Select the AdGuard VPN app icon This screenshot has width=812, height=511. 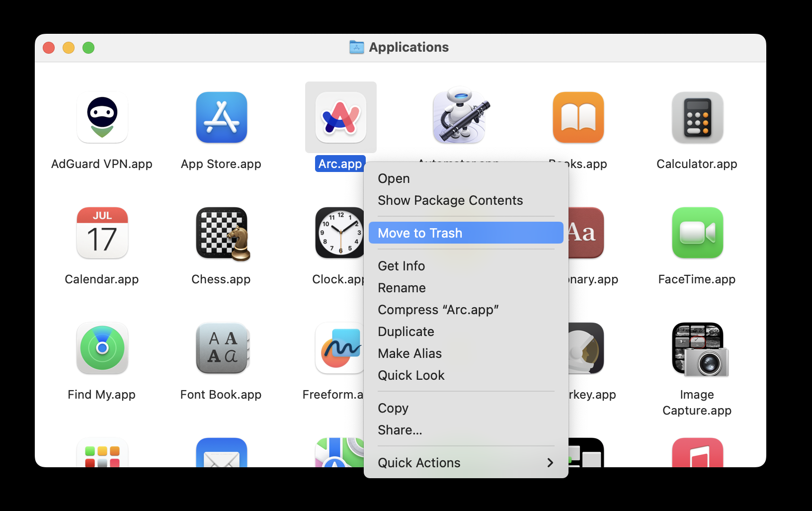[x=102, y=117]
